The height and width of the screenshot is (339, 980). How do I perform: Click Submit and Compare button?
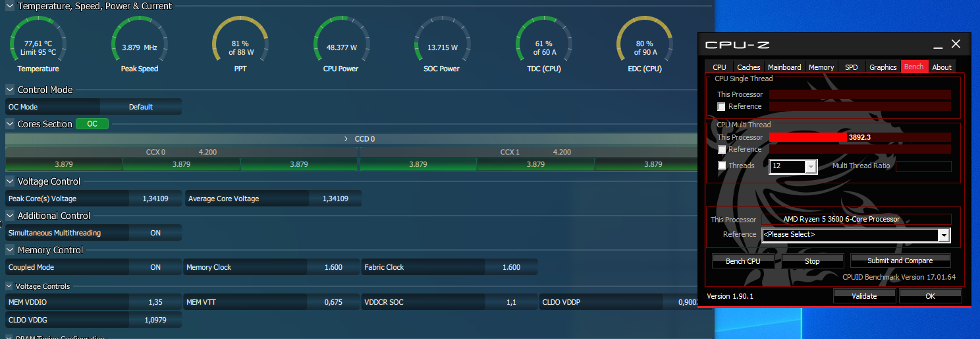click(x=900, y=261)
